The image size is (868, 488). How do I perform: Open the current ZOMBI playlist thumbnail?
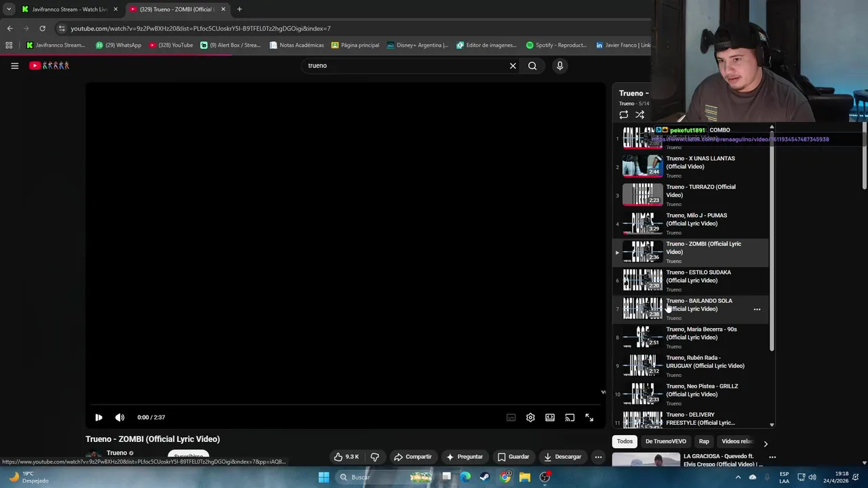point(642,251)
